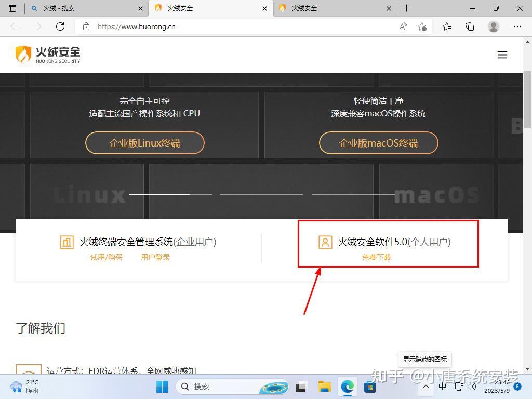Open 火绒终端安全管理系统(企业用户) heading

(148, 242)
